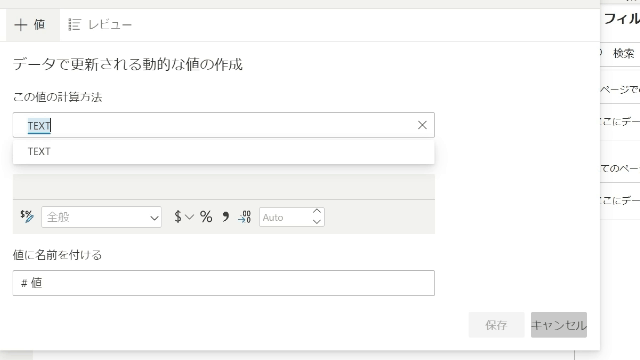
Task: Expand the currency symbol chevron
Action: tap(189, 217)
